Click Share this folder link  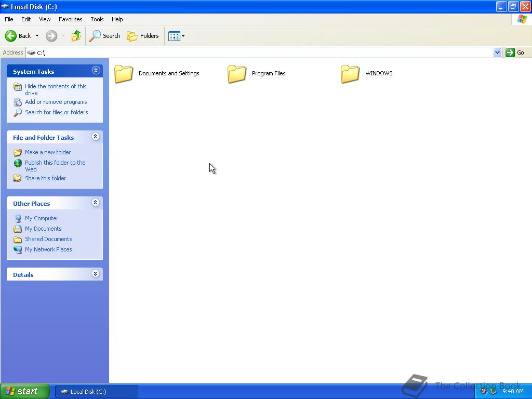pos(46,178)
